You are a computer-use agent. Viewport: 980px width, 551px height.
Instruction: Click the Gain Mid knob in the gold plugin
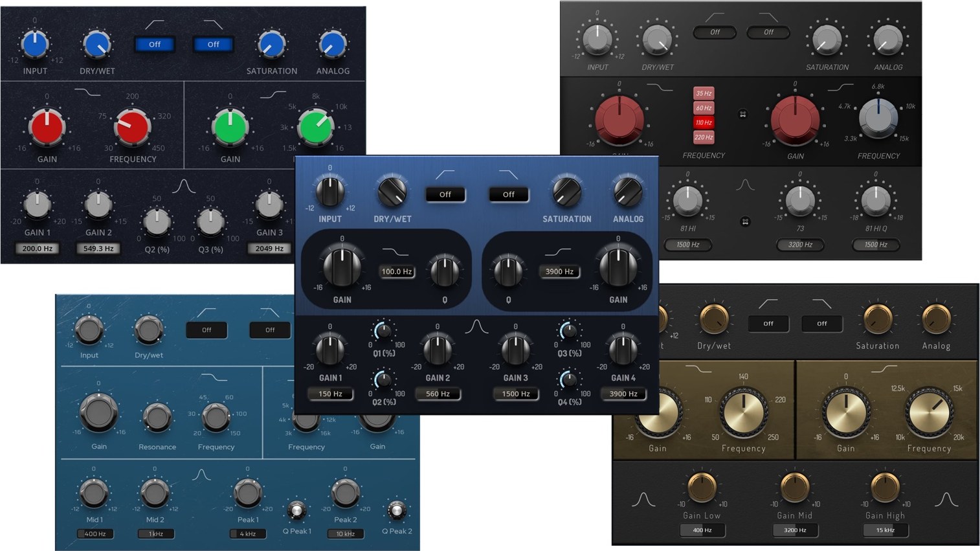[794, 488]
